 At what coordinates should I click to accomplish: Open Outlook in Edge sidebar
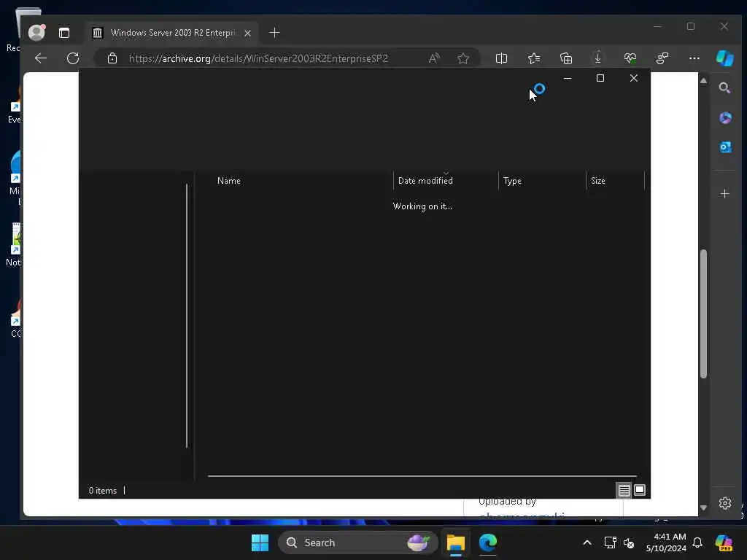coord(725,147)
